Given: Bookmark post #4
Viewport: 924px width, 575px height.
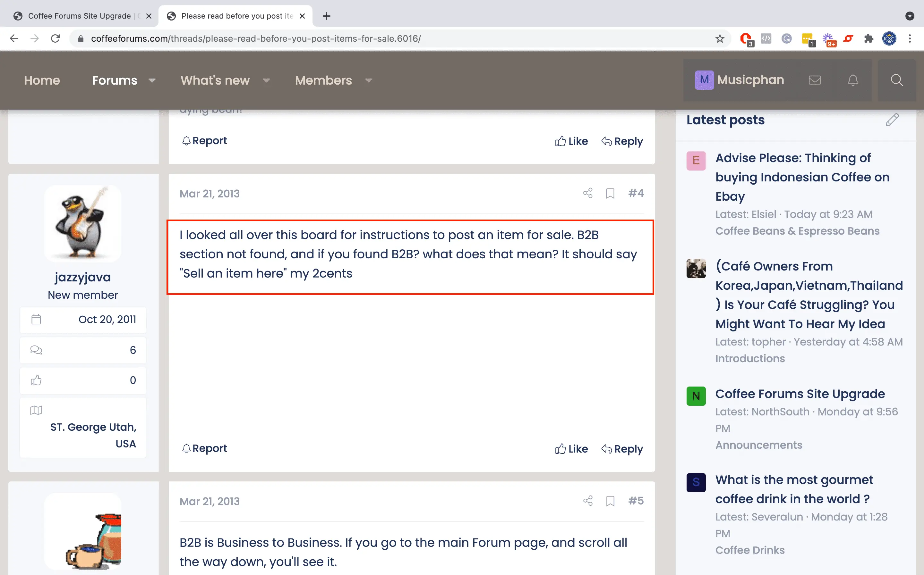Looking at the screenshot, I should tap(610, 193).
